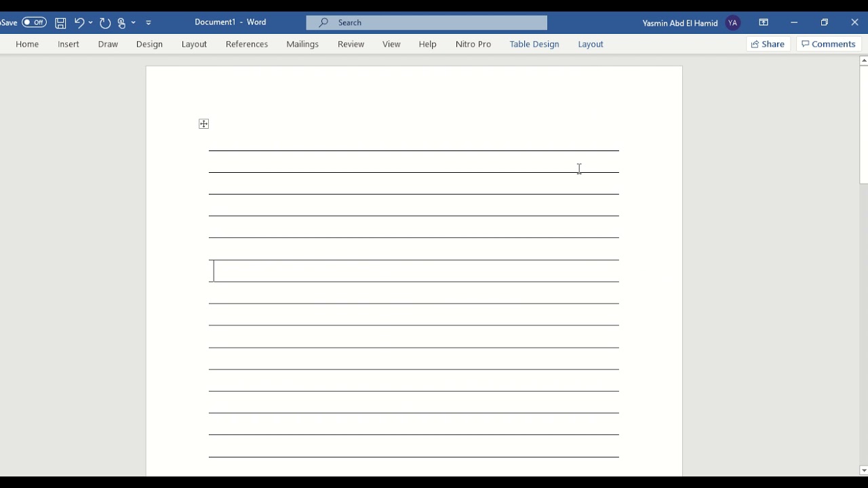Open the Undo history dropdown arrow
This screenshot has width=868, height=488.
[x=91, y=22]
